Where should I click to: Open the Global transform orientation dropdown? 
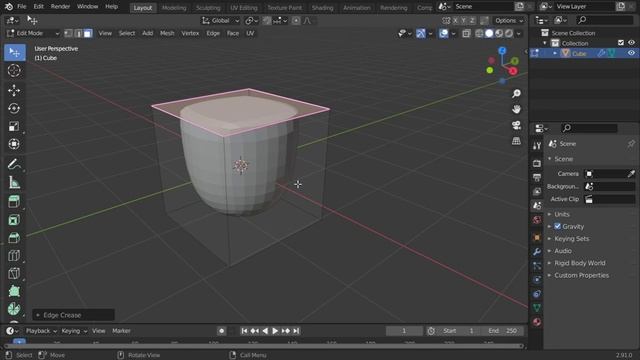[221, 20]
